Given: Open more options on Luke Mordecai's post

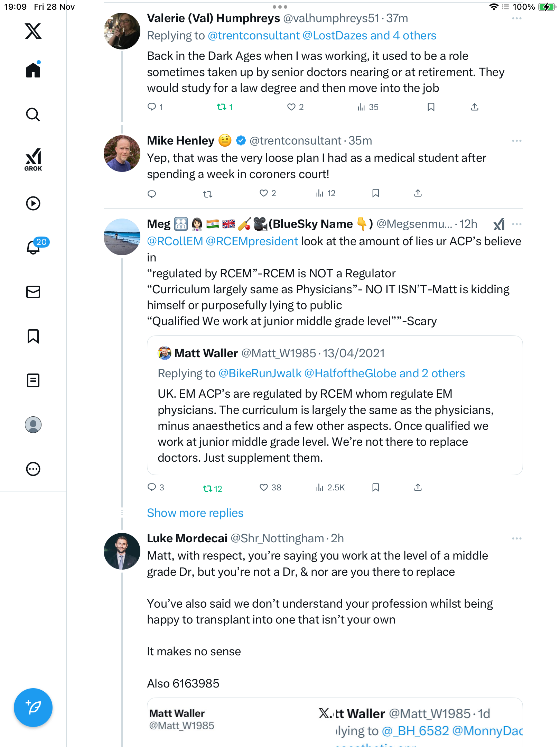Looking at the screenshot, I should point(516,538).
